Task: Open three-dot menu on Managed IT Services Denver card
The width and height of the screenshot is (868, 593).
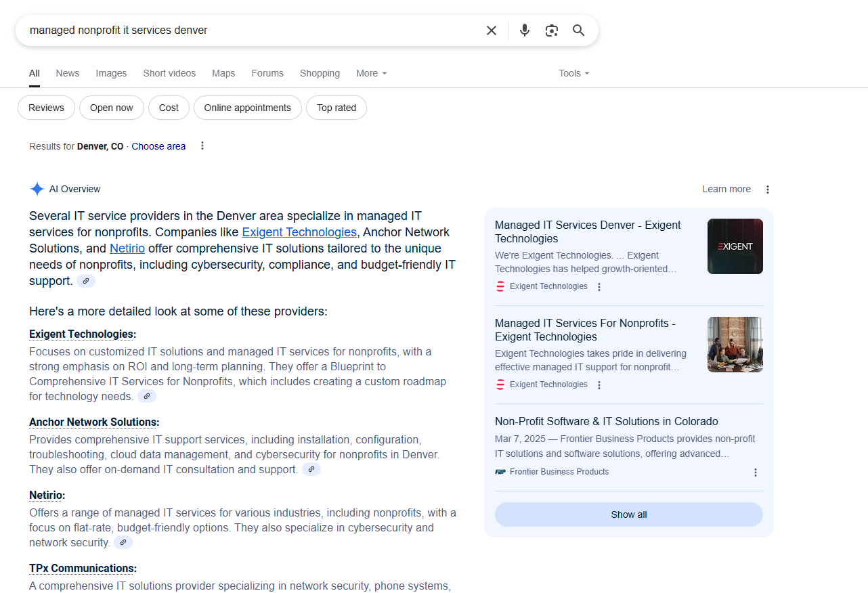Action: (x=599, y=287)
